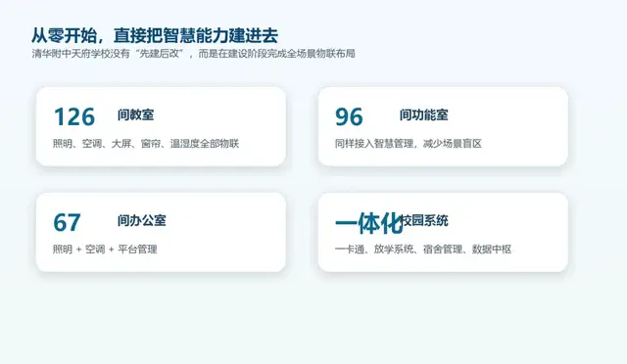
Task: Select the label 间功能室
Action: 424,115
